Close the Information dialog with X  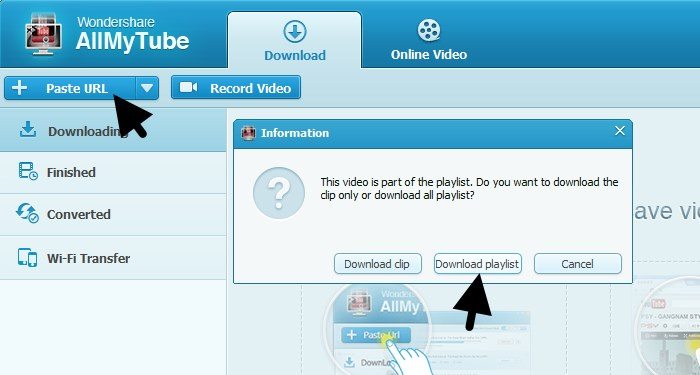tap(620, 131)
